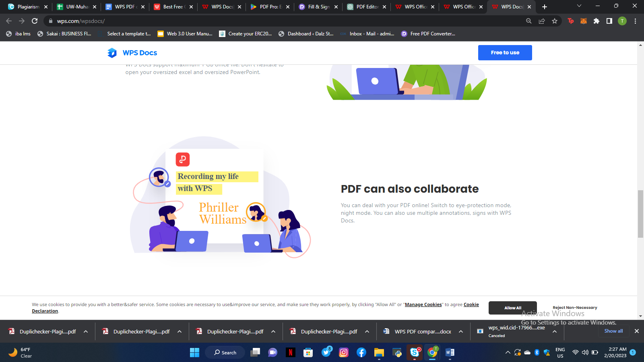The width and height of the screenshot is (644, 362).
Task: Go back to the previous page
Action: [9, 21]
